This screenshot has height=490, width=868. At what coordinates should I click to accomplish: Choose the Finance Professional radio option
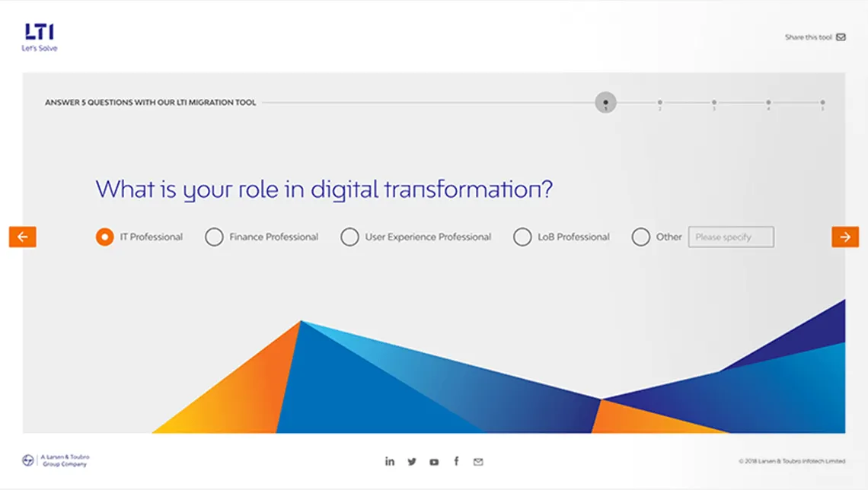[214, 237]
